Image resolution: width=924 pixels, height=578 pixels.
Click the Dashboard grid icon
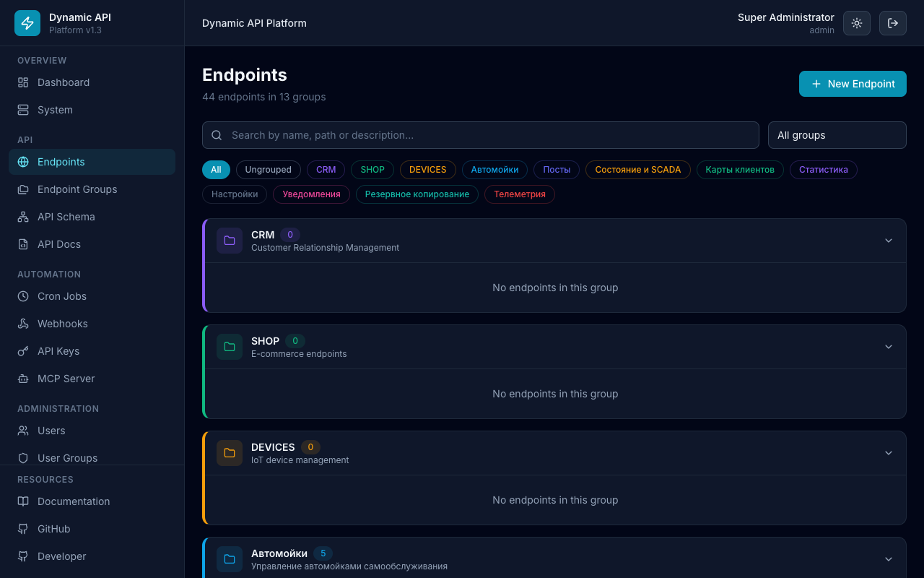23,82
